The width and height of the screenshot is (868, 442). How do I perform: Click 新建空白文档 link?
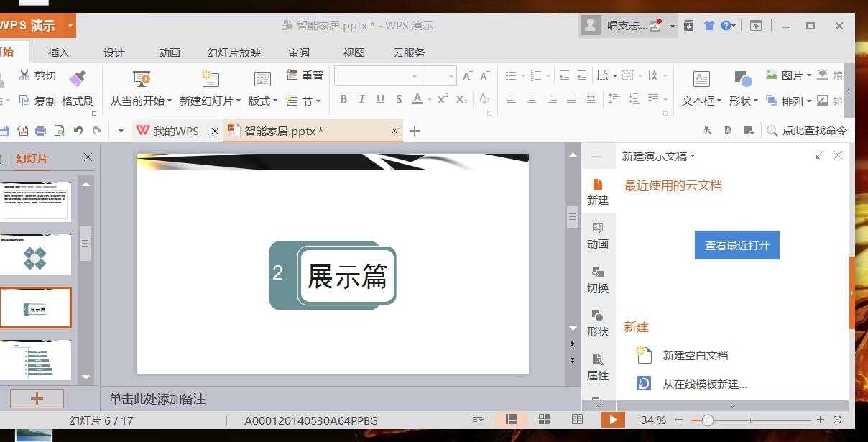pyautogui.click(x=695, y=355)
